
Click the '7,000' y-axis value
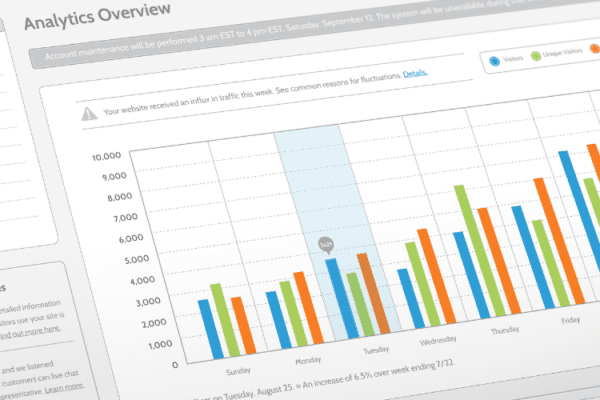(125, 218)
